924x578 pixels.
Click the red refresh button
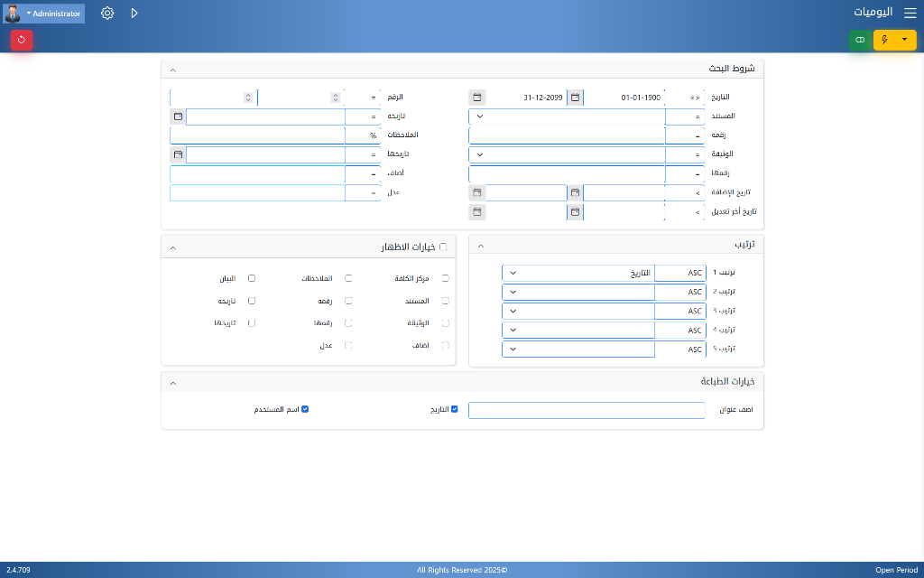(22, 40)
